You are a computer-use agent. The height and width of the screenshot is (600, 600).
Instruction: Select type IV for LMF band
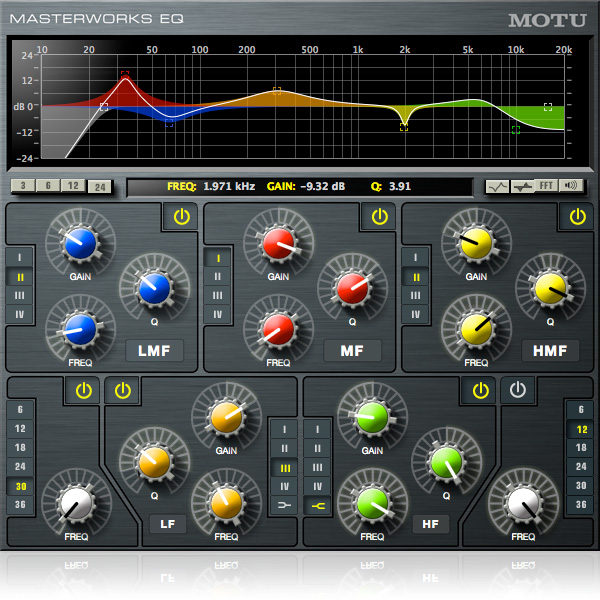click(x=20, y=315)
